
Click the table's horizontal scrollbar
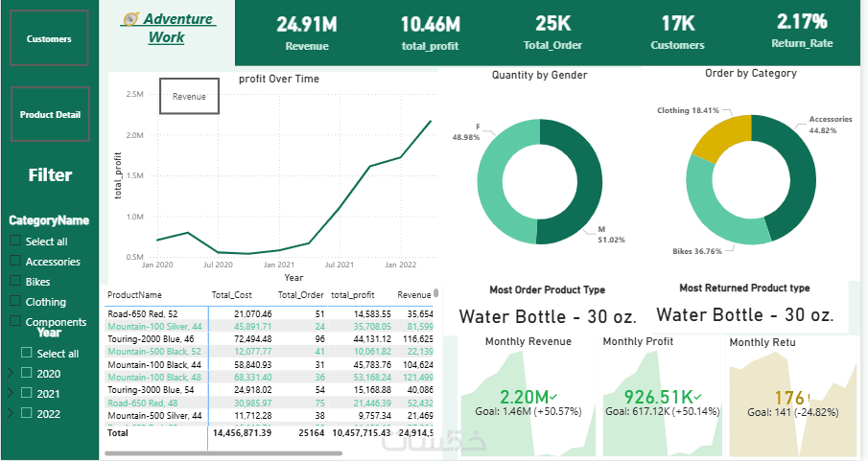(x=223, y=453)
